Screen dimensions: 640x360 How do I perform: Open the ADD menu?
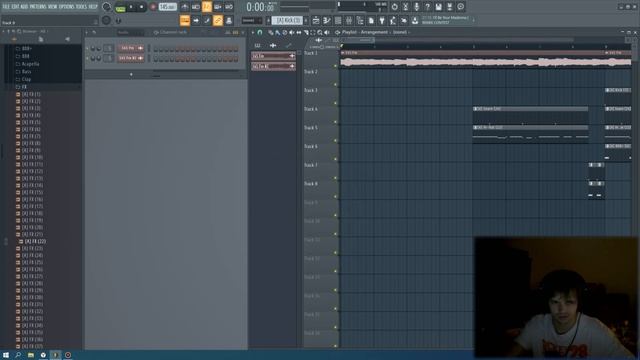pos(24,7)
